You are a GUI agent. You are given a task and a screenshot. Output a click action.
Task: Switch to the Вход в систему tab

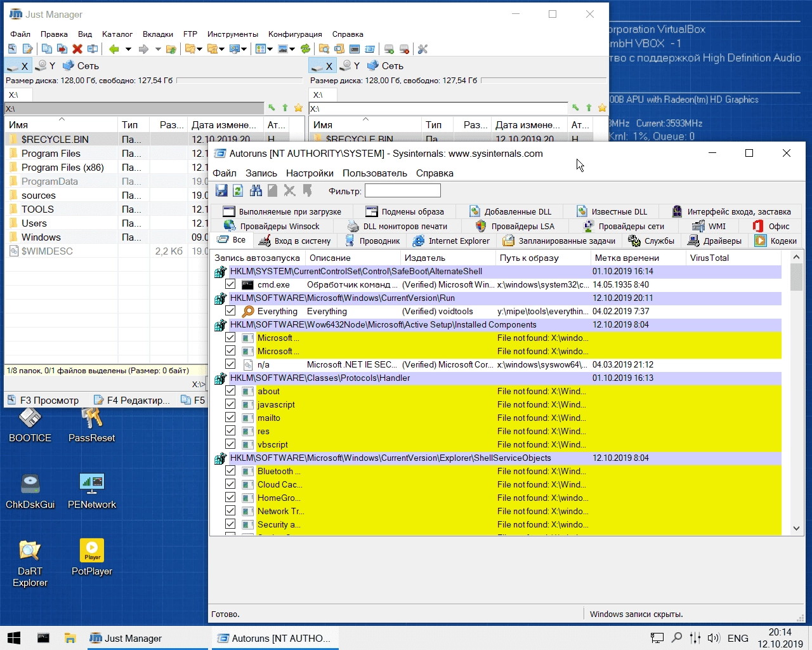(x=295, y=241)
